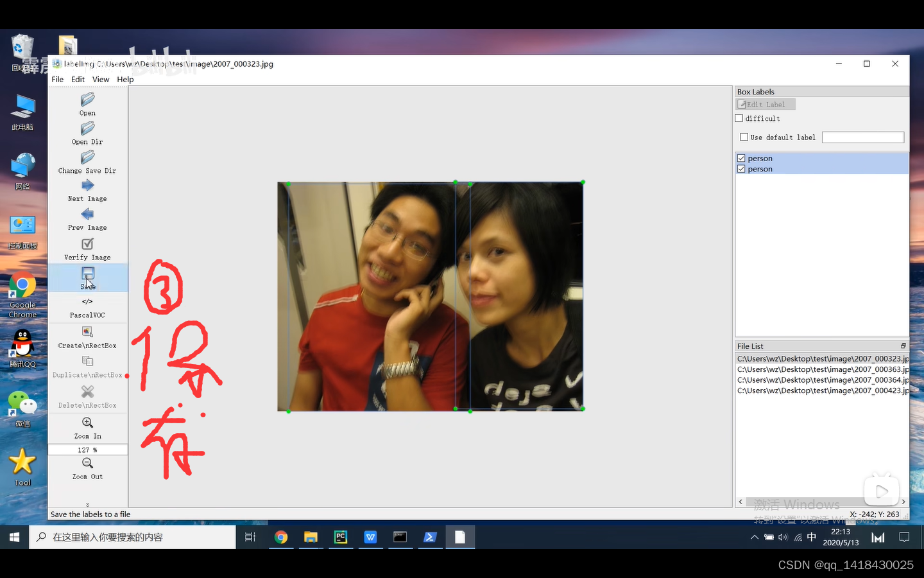The height and width of the screenshot is (578, 924).
Task: Click File List left scroll arrow
Action: click(x=740, y=502)
